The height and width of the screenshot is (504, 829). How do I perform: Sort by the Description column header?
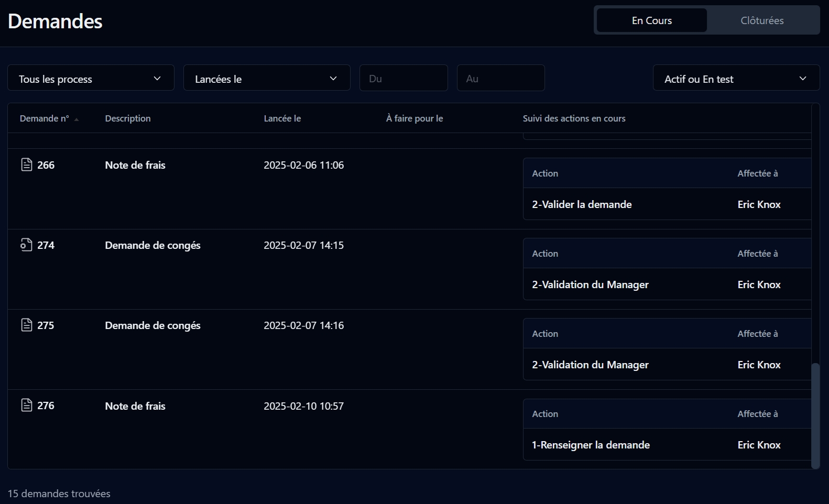click(x=127, y=118)
